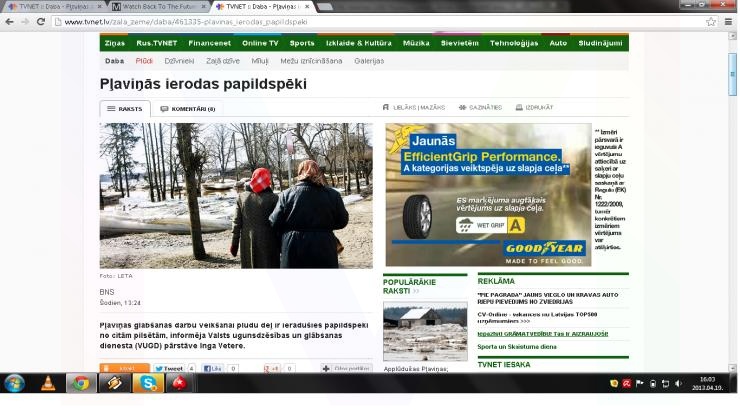Switch to the Komentāri tab

(189, 108)
